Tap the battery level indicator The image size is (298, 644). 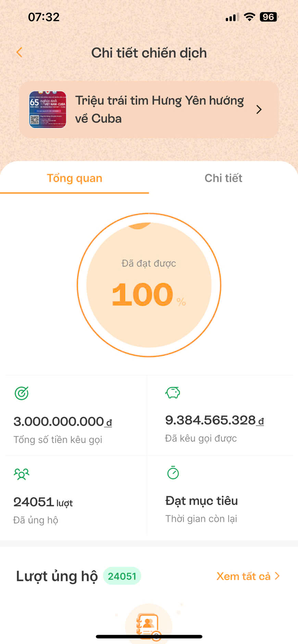[269, 17]
